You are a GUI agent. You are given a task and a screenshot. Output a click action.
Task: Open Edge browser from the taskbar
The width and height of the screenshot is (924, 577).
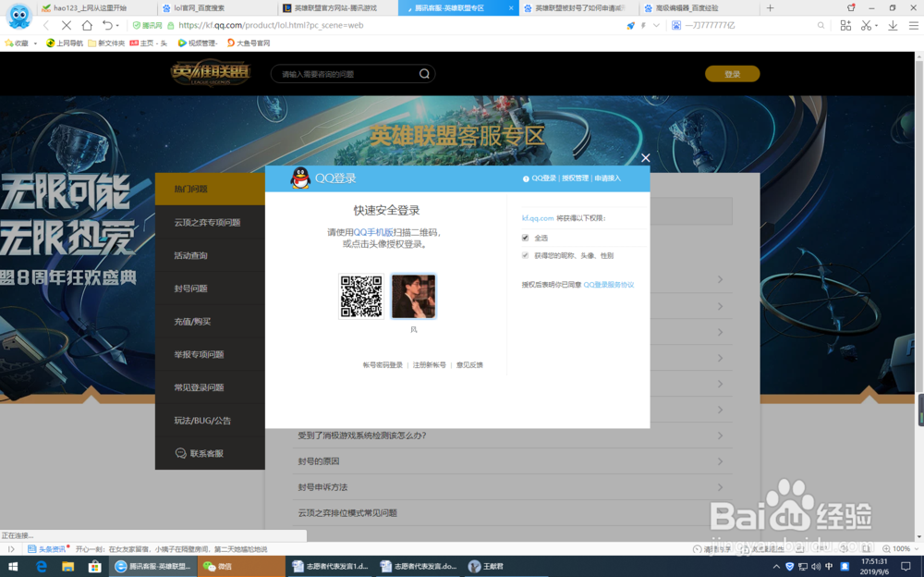42,567
